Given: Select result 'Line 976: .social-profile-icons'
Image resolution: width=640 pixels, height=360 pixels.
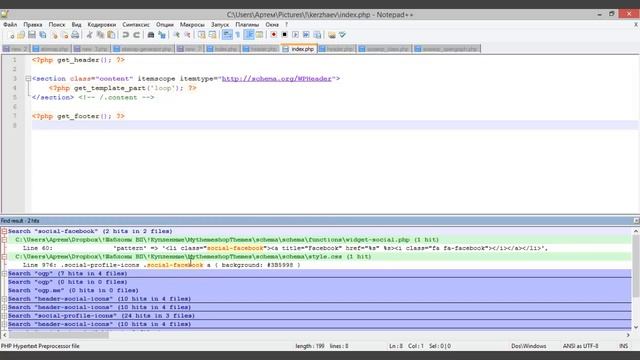Looking at the screenshot, I should click(319, 265).
